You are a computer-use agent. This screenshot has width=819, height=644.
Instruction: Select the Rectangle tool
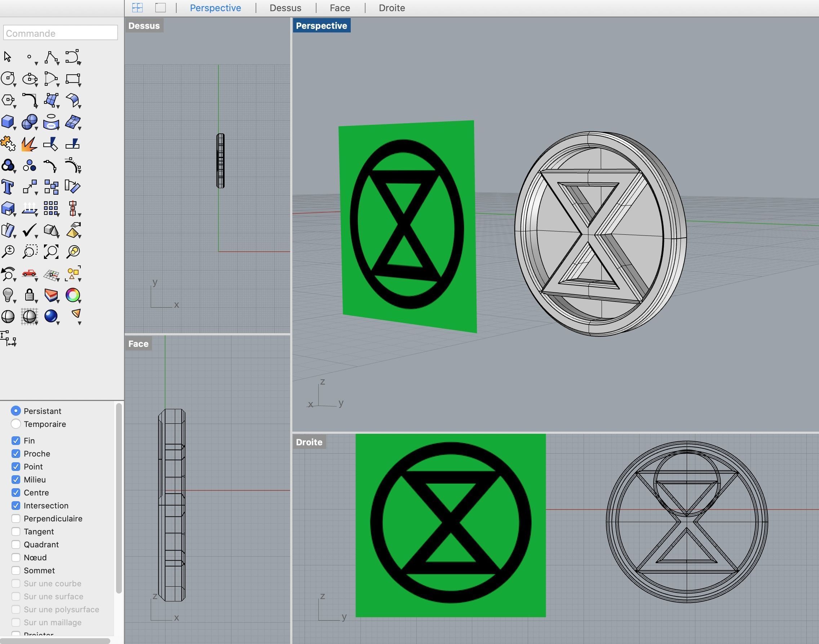click(73, 79)
